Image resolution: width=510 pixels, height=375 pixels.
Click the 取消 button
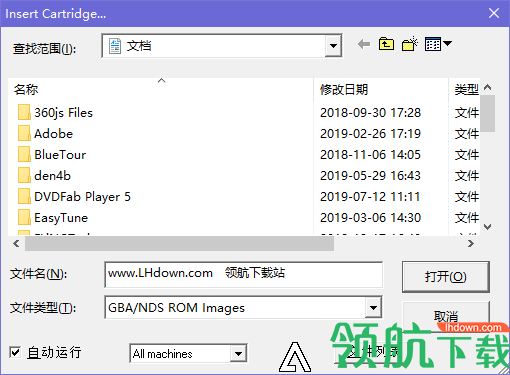[x=446, y=316]
